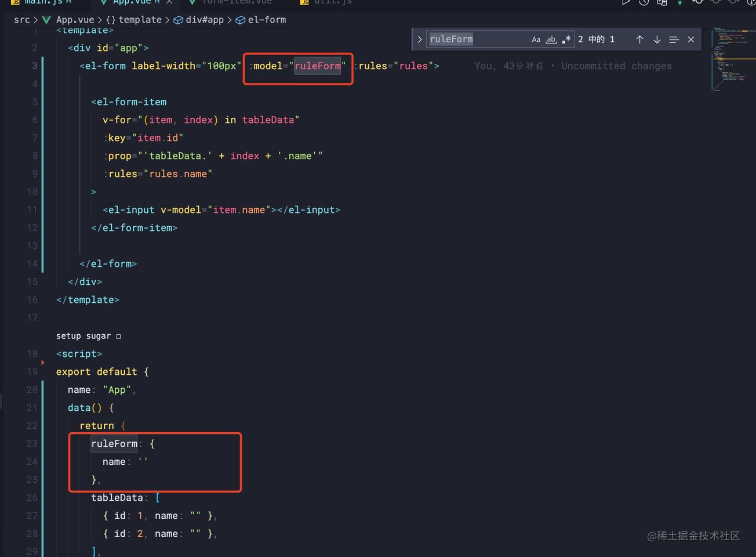This screenshot has height=557, width=756.
Task: Enable Find in Selection icon
Action: (x=674, y=39)
